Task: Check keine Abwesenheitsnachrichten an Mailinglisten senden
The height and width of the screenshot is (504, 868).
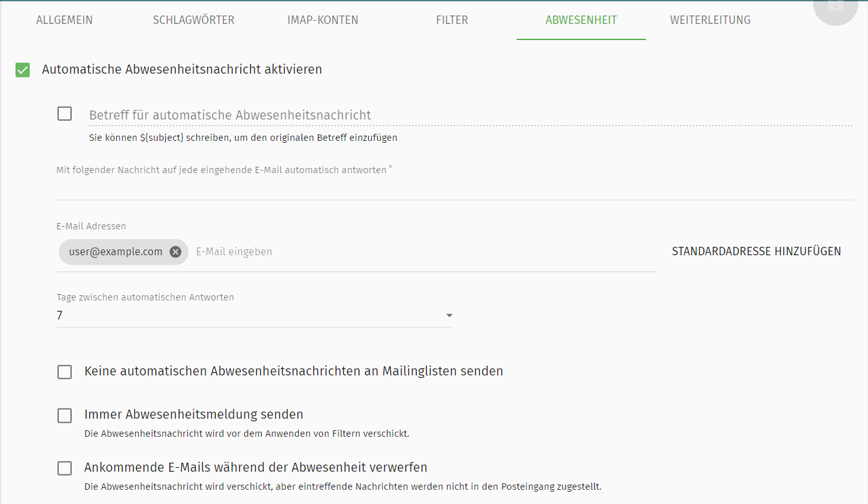Action: click(65, 372)
